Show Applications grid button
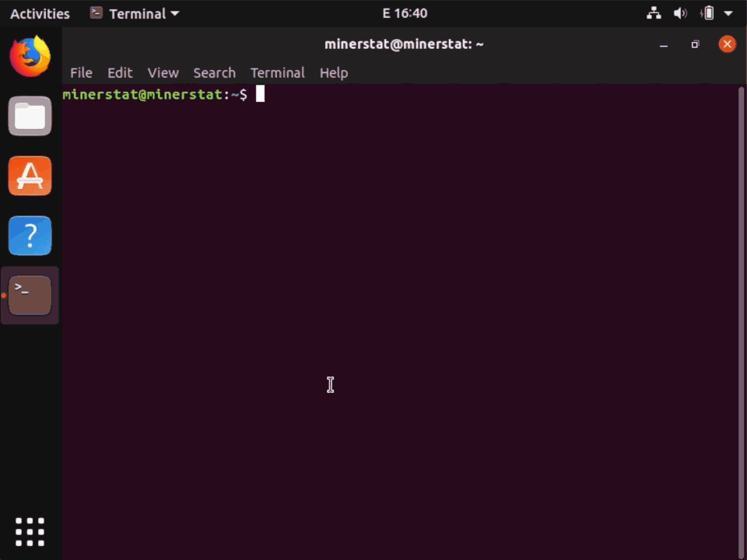The image size is (747, 560). point(30,532)
